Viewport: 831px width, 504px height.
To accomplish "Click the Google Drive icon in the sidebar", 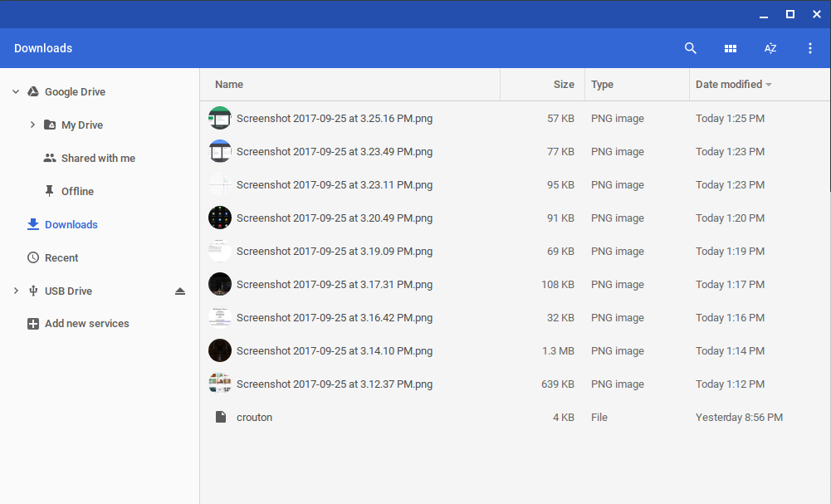I will [33, 92].
